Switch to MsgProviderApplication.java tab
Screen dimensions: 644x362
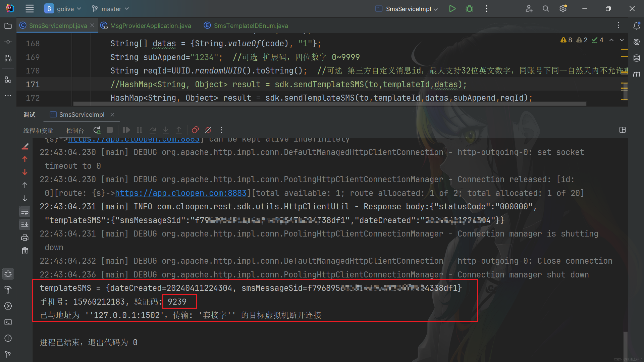coord(146,25)
